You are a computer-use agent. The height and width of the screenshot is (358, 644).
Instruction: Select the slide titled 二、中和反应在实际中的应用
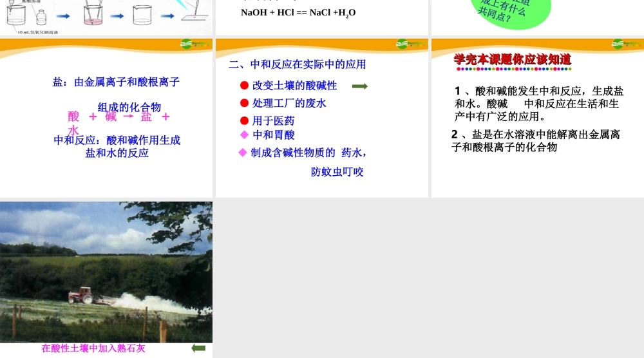click(x=322, y=118)
